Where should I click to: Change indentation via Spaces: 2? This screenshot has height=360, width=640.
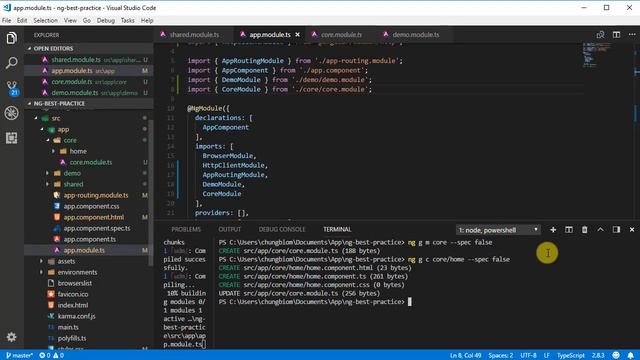pyautogui.click(x=501, y=356)
